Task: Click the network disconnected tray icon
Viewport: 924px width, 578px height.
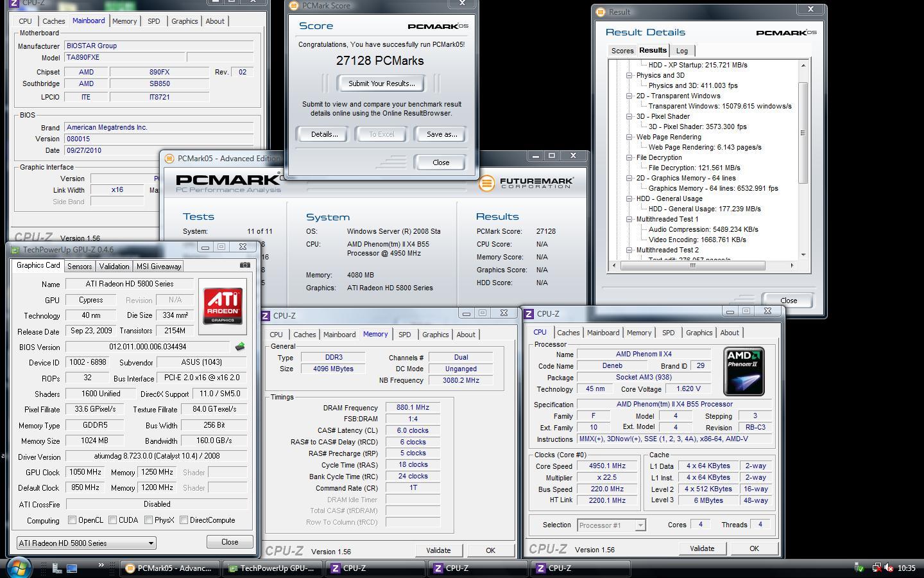Action: [x=877, y=568]
